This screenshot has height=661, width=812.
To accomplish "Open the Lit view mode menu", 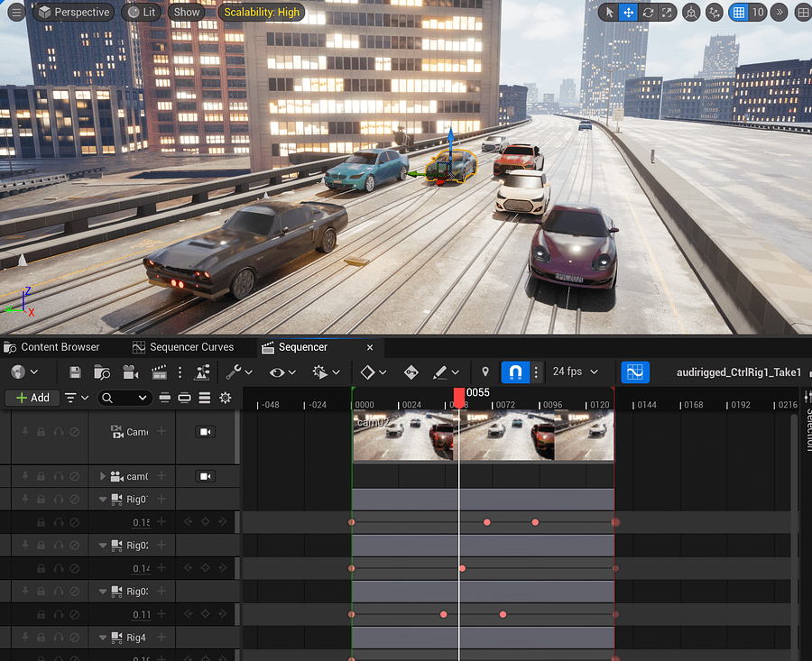I will [x=142, y=12].
